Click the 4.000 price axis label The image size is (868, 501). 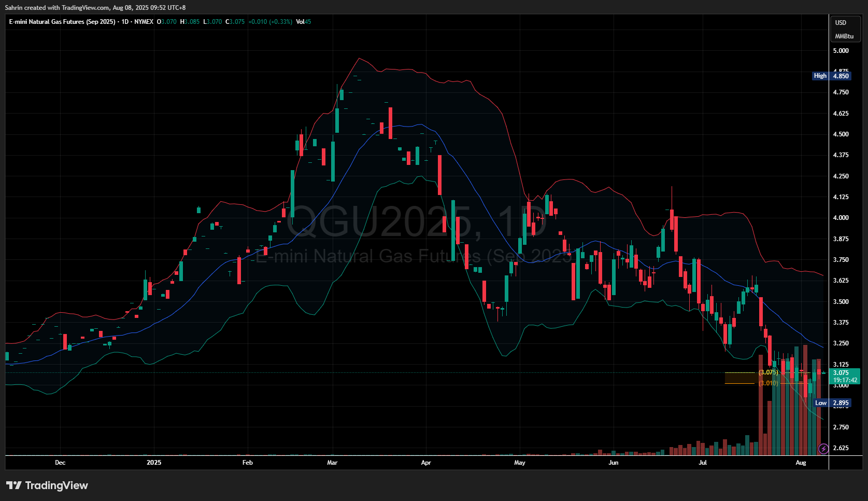coord(841,218)
